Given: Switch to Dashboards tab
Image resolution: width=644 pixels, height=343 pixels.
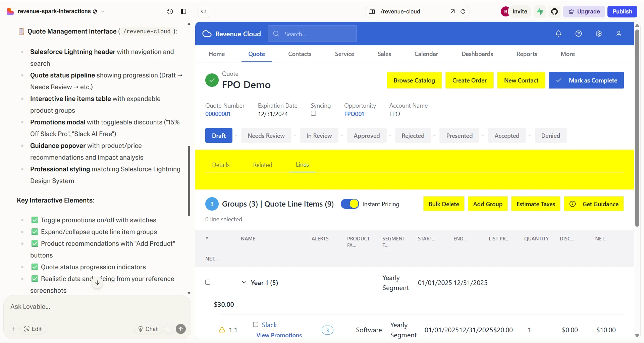Looking at the screenshot, I should [477, 54].
